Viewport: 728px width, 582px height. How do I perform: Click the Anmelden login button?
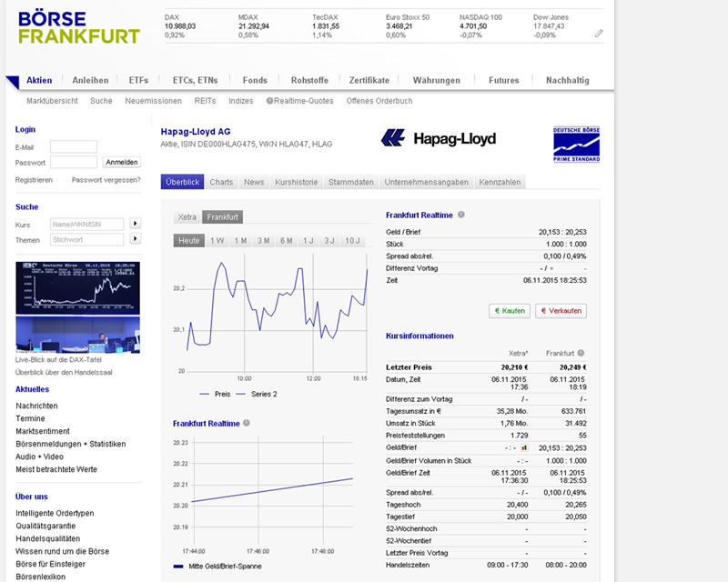click(x=122, y=162)
